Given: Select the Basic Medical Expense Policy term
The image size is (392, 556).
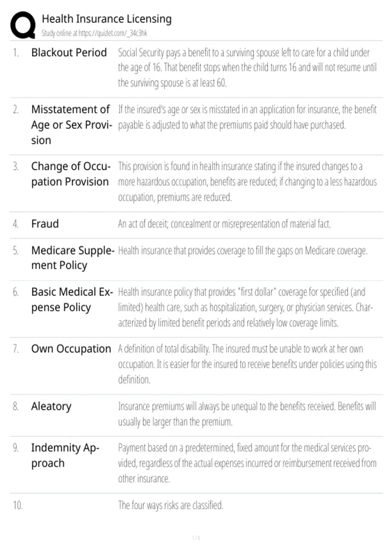Looking at the screenshot, I should (x=72, y=300).
